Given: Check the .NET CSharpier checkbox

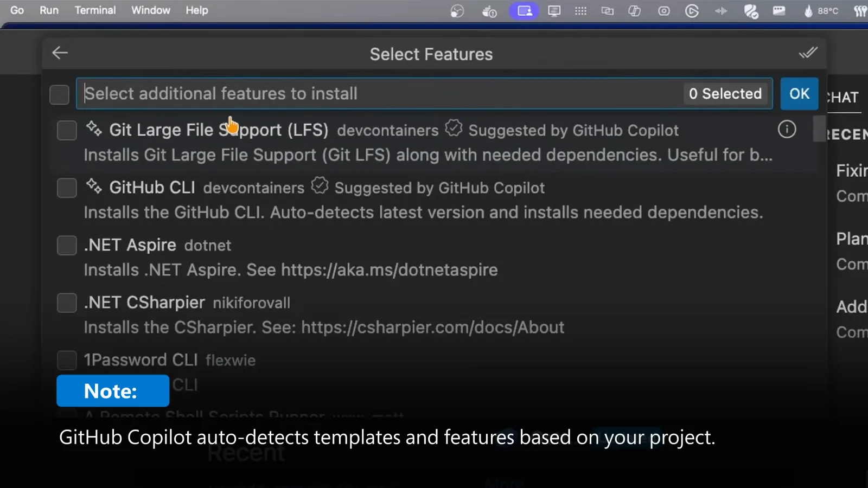Looking at the screenshot, I should [67, 303].
